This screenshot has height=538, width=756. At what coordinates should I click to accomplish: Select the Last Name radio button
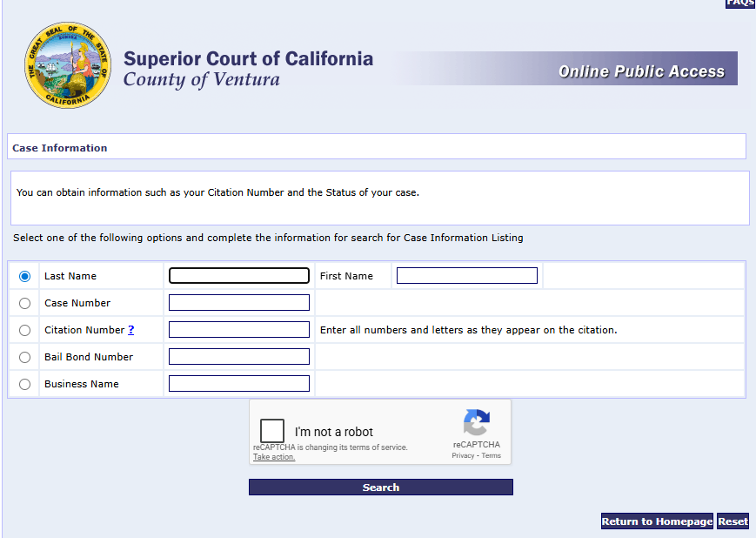coord(24,276)
